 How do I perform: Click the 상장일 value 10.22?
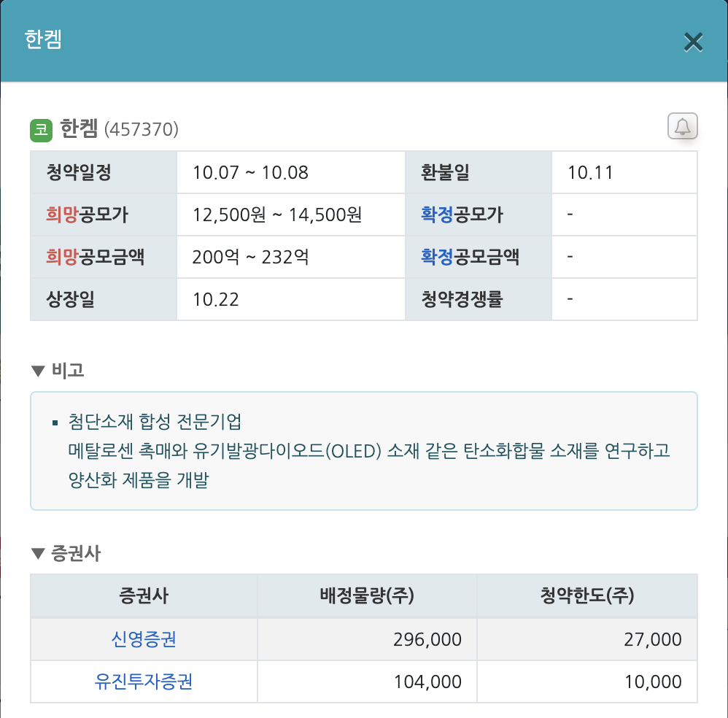tap(216, 300)
